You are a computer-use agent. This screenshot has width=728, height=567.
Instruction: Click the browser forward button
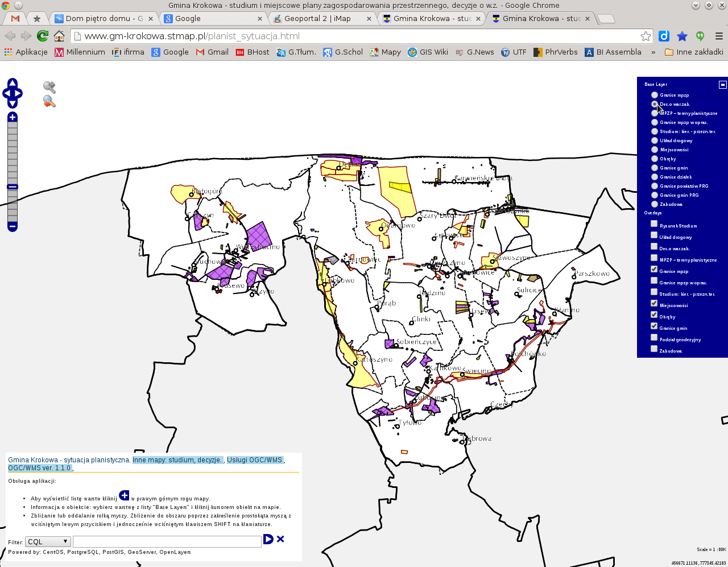click(26, 36)
